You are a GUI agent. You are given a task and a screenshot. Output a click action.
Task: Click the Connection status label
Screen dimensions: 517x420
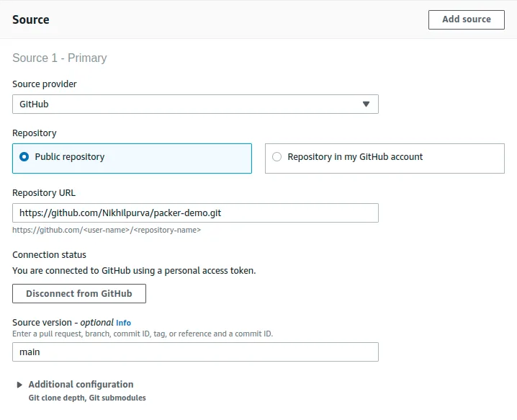coord(49,255)
